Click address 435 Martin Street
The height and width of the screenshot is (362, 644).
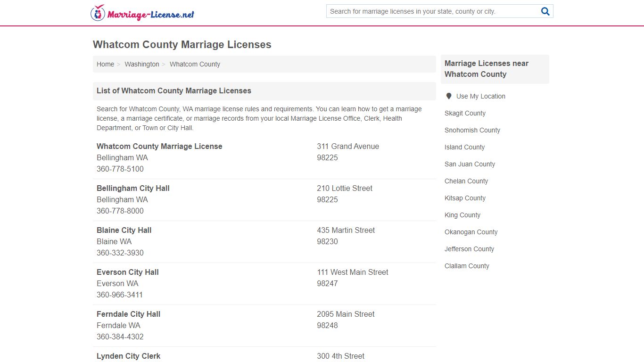tap(346, 230)
